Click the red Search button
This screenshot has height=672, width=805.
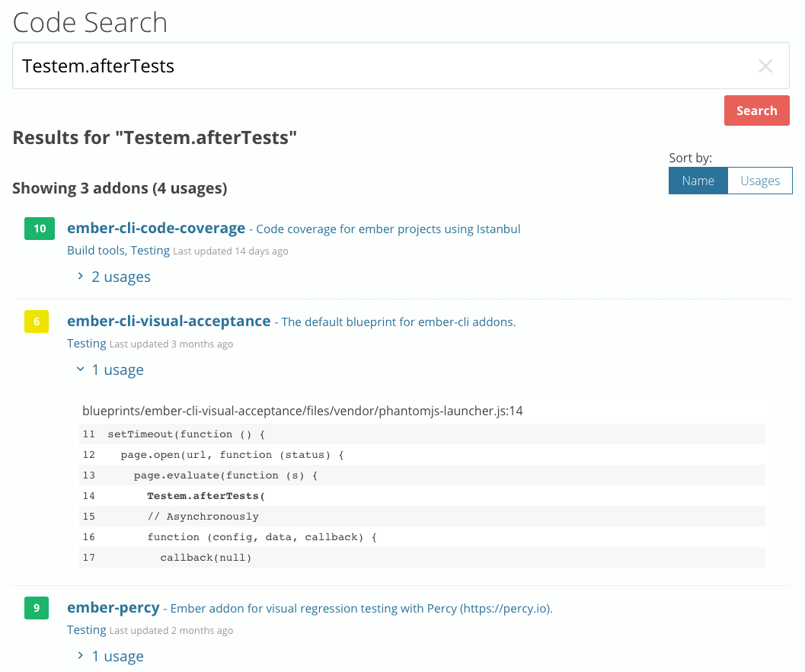[x=756, y=110]
